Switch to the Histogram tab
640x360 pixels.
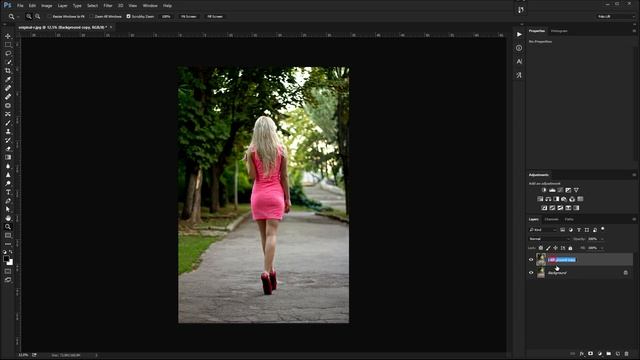[x=559, y=31]
